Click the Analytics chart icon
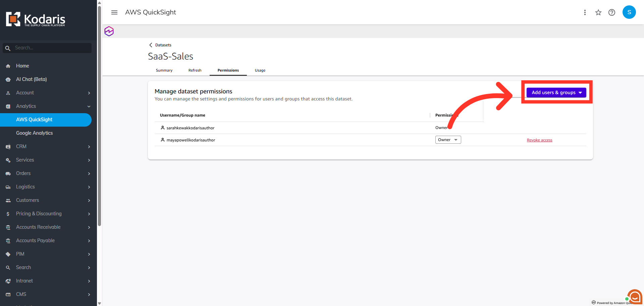The height and width of the screenshot is (306, 644). click(x=8, y=106)
